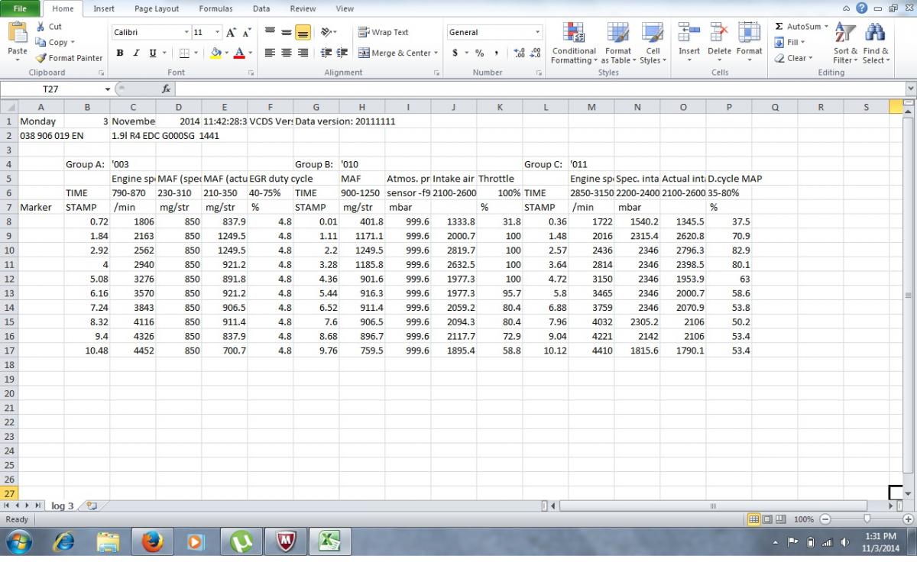
Task: Click Increase Decimal button
Action: click(x=520, y=53)
